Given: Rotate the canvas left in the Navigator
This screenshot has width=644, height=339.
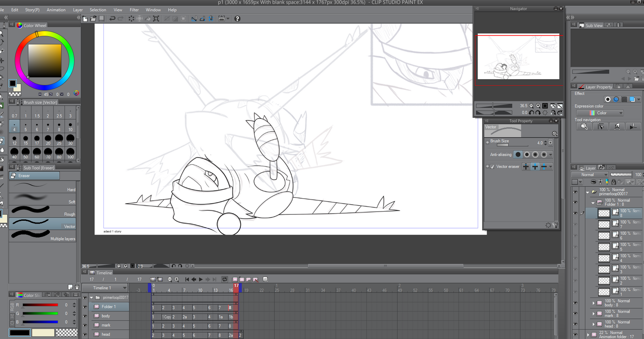Looking at the screenshot, I should [531, 113].
